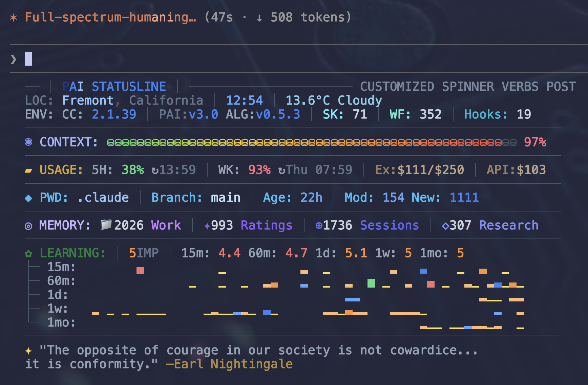Expand the 1mo learning row
The height and width of the screenshot is (385, 588).
point(61,322)
